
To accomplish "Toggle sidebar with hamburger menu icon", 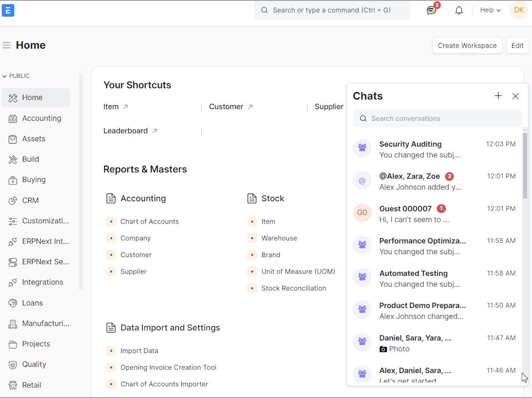I will (x=7, y=45).
